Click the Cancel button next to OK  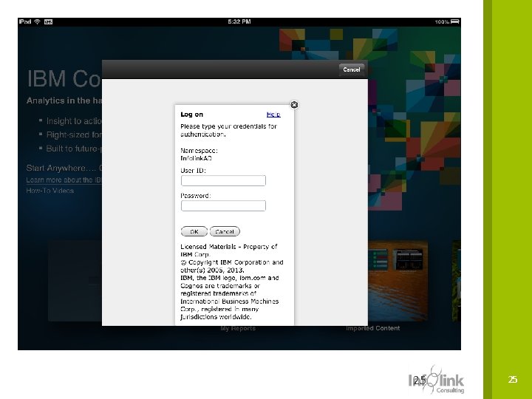click(x=225, y=231)
